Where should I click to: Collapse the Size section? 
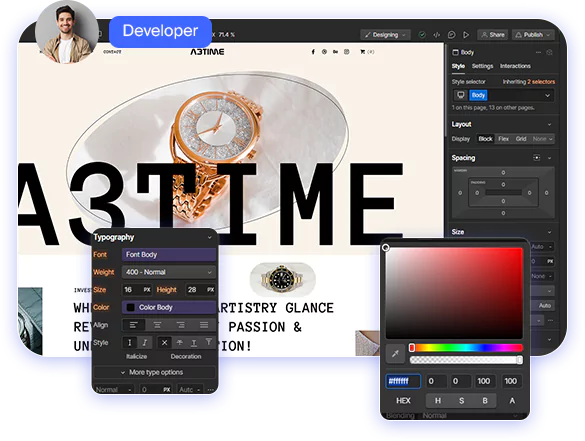(549, 232)
